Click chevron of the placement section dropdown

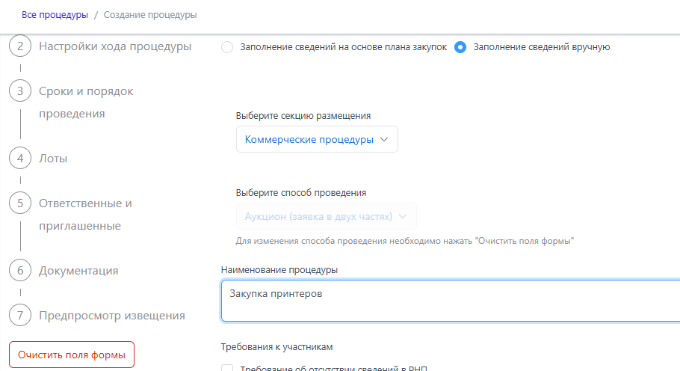pyautogui.click(x=384, y=139)
